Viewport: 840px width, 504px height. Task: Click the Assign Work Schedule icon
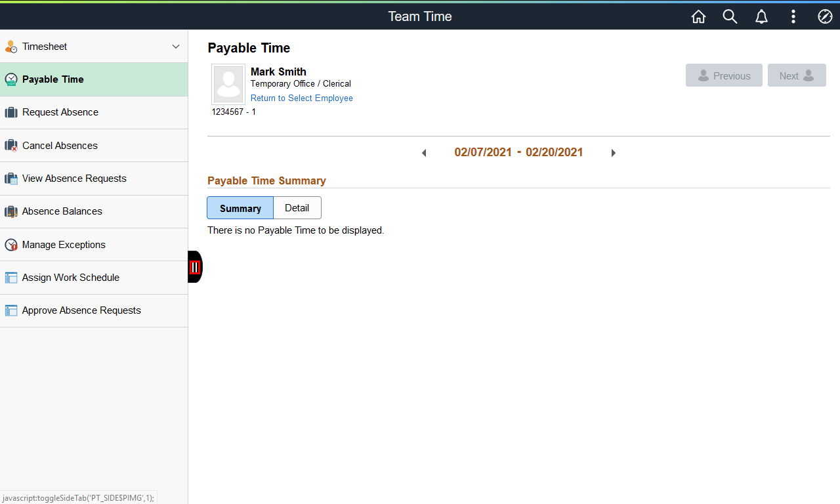pos(11,278)
